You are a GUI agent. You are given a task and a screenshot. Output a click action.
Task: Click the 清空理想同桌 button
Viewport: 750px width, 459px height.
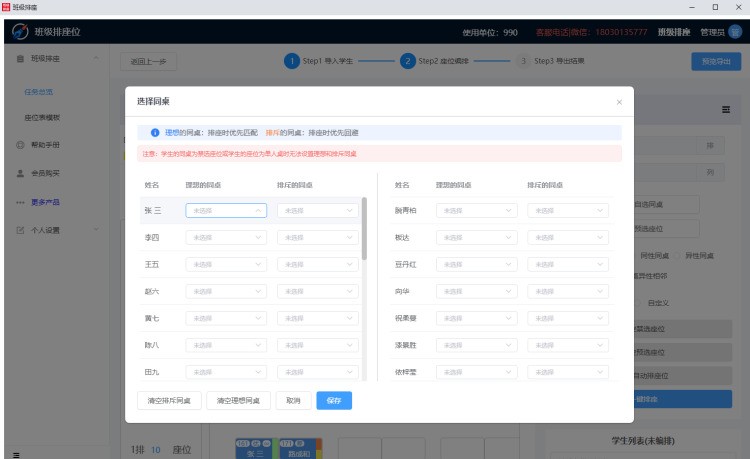pyautogui.click(x=238, y=400)
